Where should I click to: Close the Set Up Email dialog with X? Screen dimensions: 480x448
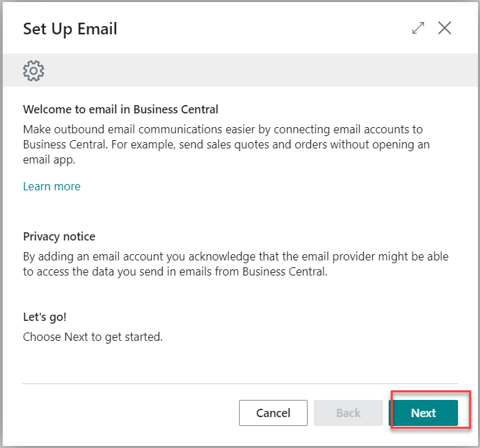click(x=444, y=28)
